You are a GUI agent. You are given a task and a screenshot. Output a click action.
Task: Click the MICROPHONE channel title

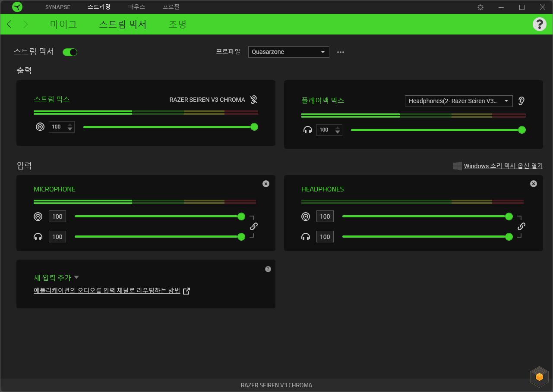coord(55,189)
